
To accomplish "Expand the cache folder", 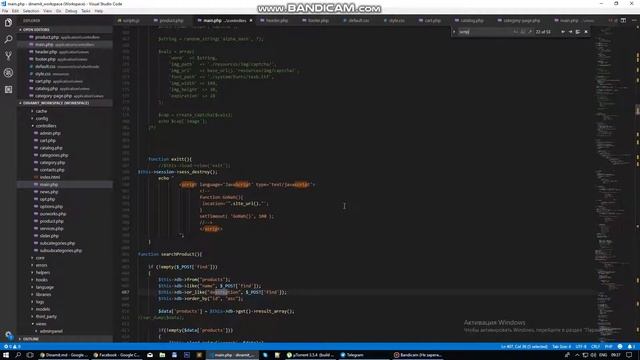I will (41, 111).
